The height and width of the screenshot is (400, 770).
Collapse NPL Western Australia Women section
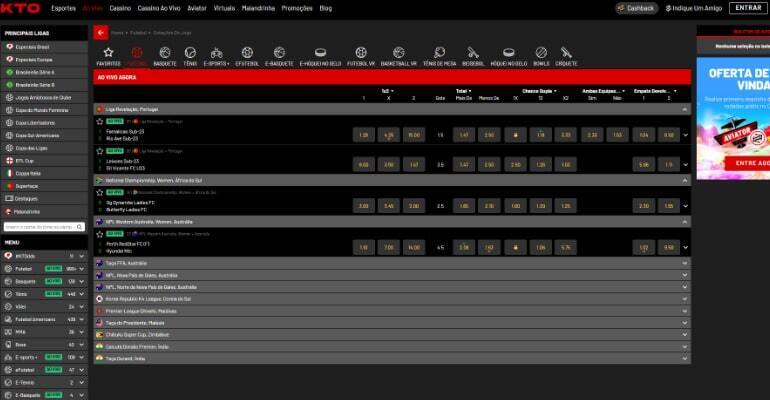[x=685, y=222]
